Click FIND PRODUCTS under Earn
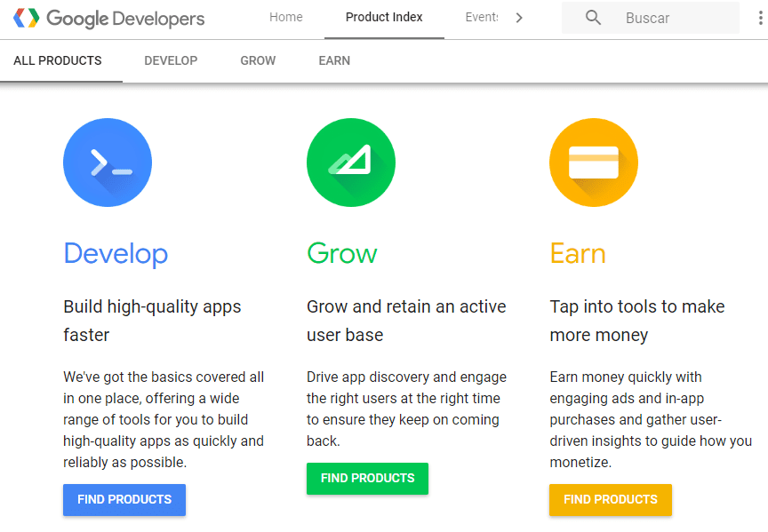The height and width of the screenshot is (532, 768). click(610, 499)
